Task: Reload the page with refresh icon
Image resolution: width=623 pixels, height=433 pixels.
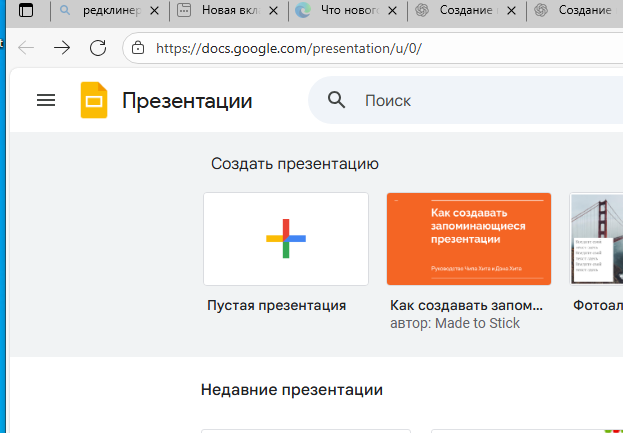Action: pos(98,48)
